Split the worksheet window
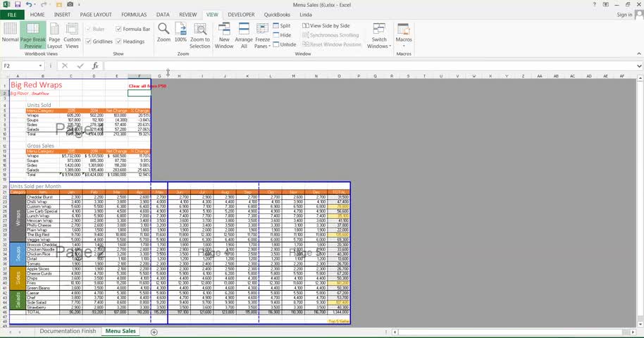The height and width of the screenshot is (338, 644). pyautogui.click(x=282, y=25)
